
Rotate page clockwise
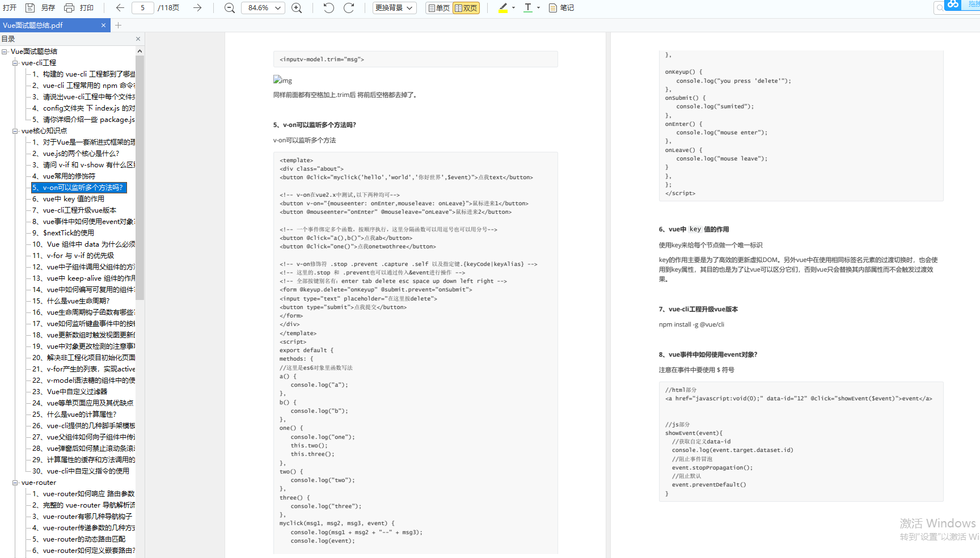pyautogui.click(x=349, y=8)
